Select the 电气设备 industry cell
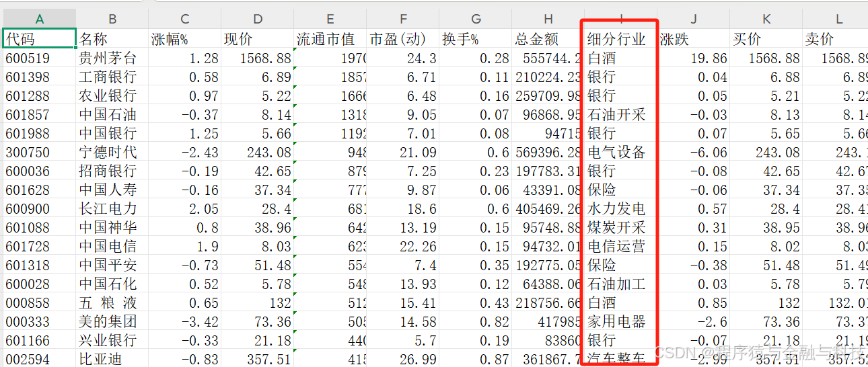The height and width of the screenshot is (367, 868). tap(621, 152)
